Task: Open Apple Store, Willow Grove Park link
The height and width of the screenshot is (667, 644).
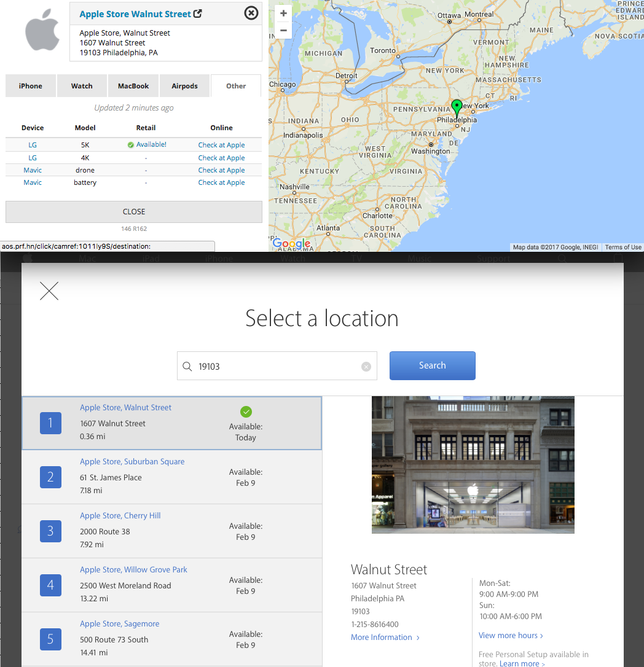Action: pos(133,569)
